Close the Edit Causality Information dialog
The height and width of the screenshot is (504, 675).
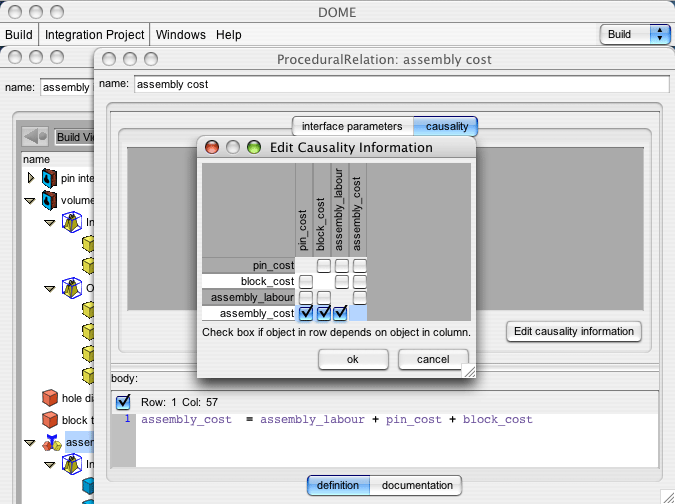click(x=212, y=147)
